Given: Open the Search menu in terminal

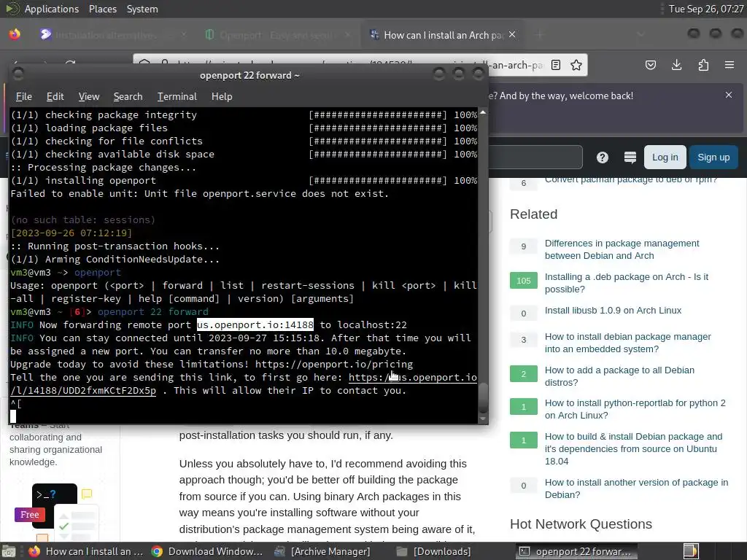Looking at the screenshot, I should tap(128, 96).
